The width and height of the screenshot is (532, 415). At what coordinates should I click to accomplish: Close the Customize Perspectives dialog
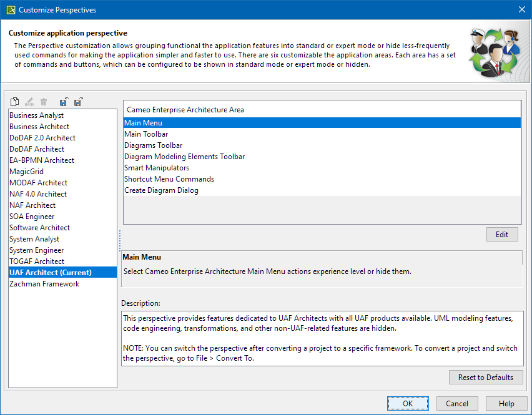[521, 9]
